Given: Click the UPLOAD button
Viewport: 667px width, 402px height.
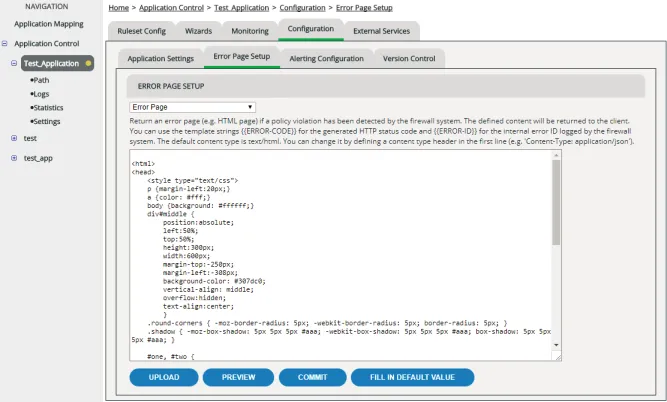Looking at the screenshot, I should [164, 377].
